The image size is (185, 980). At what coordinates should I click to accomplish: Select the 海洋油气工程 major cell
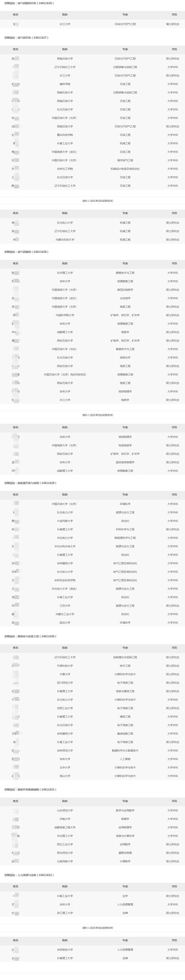click(125, 160)
